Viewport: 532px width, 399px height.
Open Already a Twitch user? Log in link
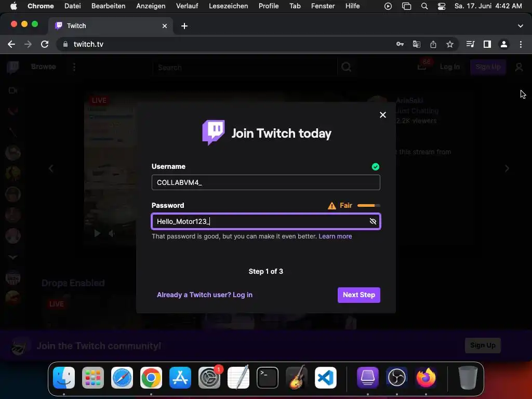[x=205, y=295]
